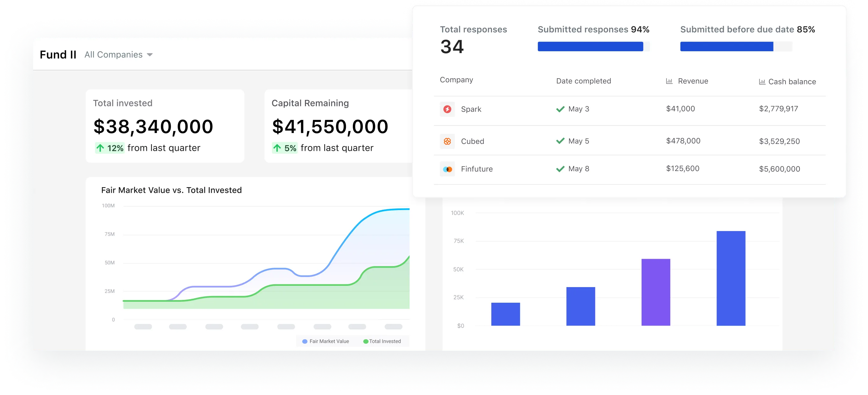The width and height of the screenshot is (868, 395).
Task: Click the second blue bar in the bar chart
Action: (x=580, y=307)
